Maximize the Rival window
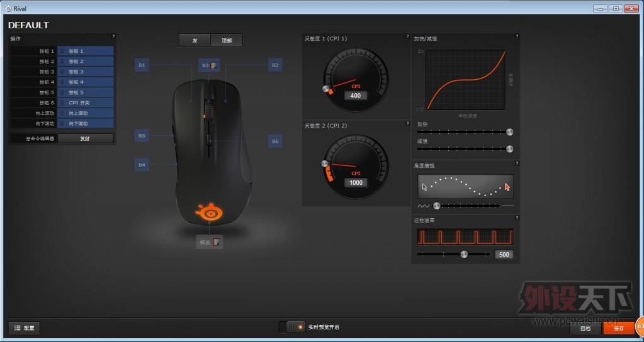 [x=616, y=8]
